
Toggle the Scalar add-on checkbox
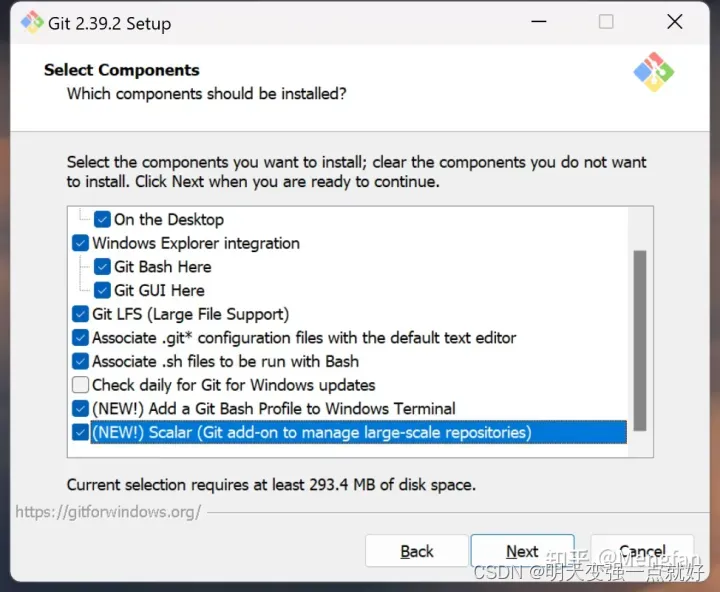click(80, 432)
